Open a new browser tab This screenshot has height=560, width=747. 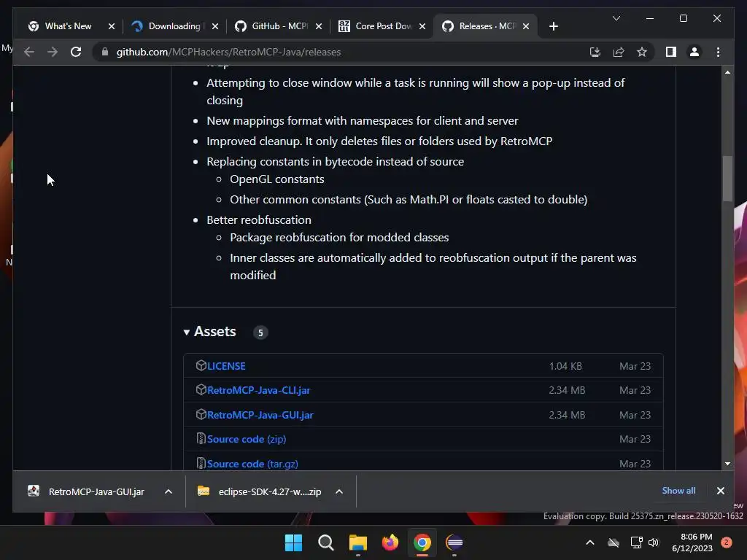click(553, 26)
